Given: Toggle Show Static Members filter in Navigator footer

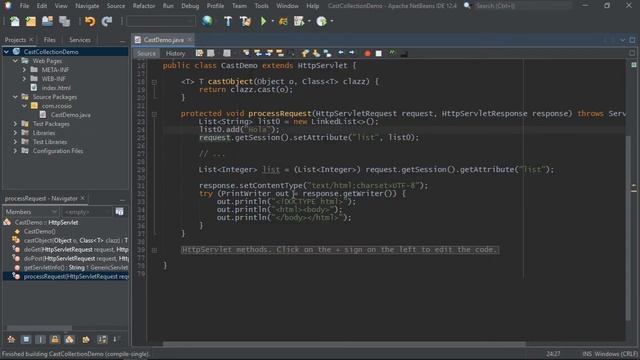Looking at the screenshot, I should (40, 339).
